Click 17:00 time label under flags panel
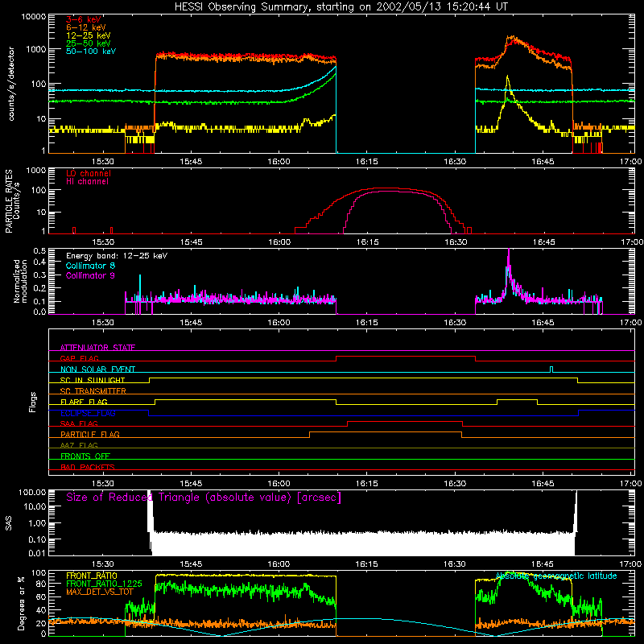Screen dimensions: 644x644 (x=630, y=483)
